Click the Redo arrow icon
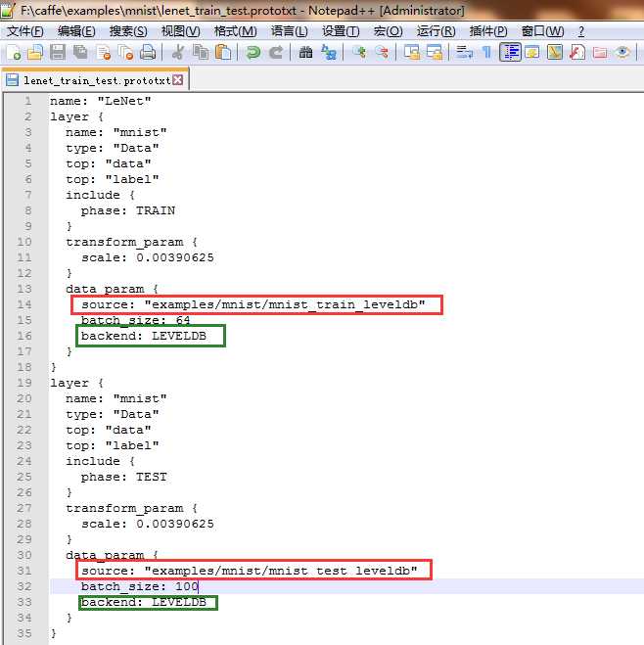This screenshot has width=644, height=645. pyautogui.click(x=276, y=53)
